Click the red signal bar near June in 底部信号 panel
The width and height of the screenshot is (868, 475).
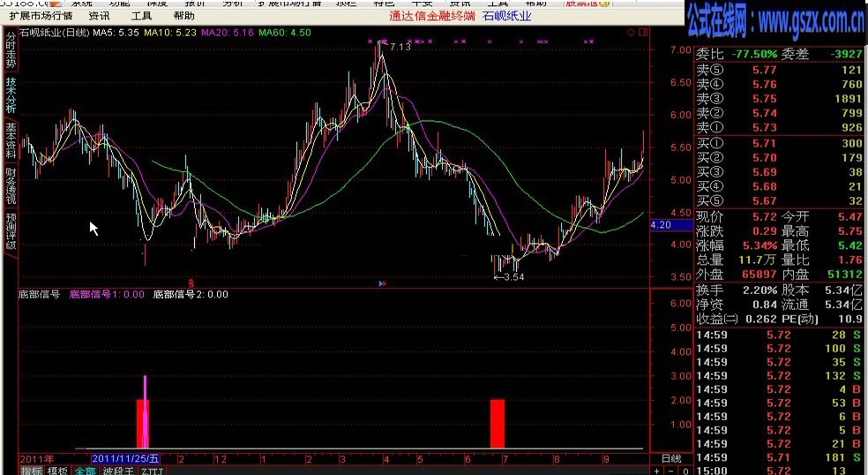pyautogui.click(x=498, y=424)
